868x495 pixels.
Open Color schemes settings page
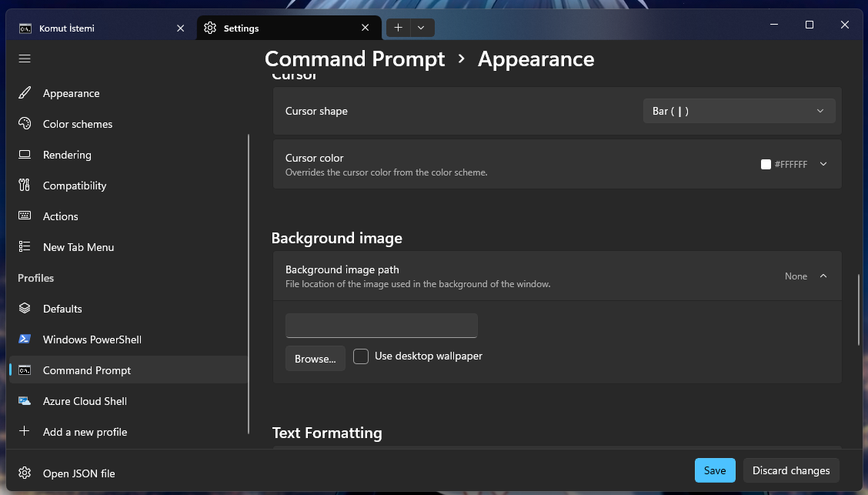[129, 124]
